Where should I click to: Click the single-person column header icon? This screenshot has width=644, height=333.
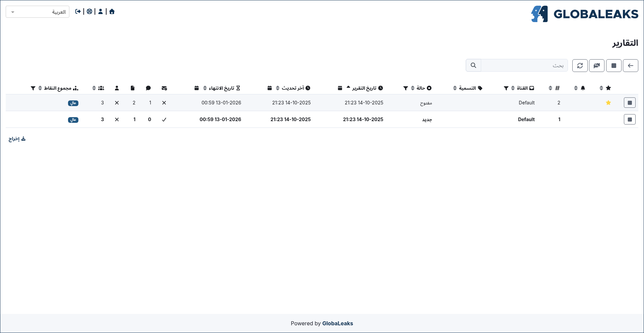point(117,88)
